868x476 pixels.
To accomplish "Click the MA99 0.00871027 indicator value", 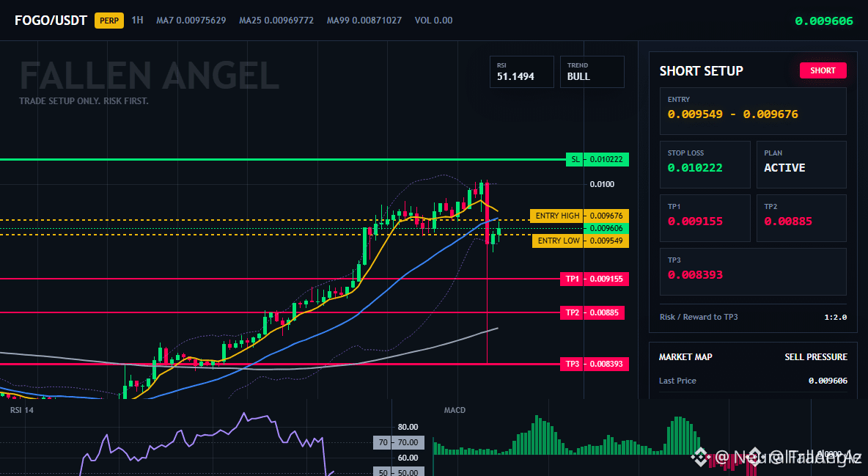I will tap(364, 21).
